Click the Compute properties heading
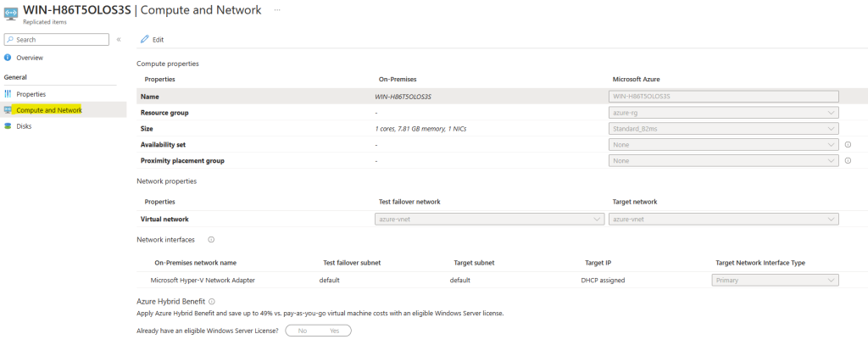868x345 pixels. pos(168,64)
